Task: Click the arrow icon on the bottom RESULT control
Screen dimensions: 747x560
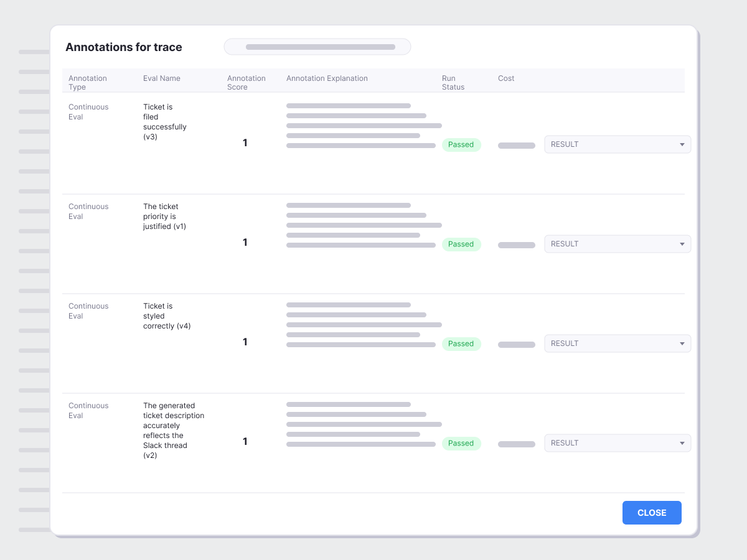Action: [683, 443]
